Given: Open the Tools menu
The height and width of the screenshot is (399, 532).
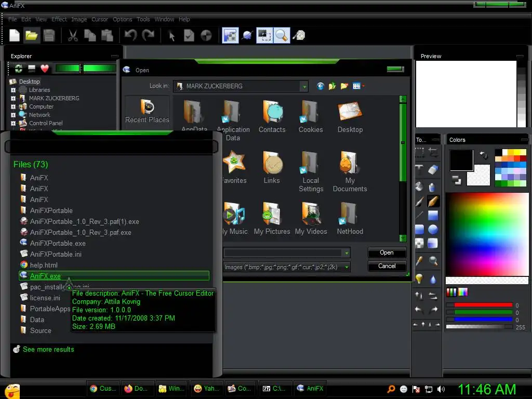Looking at the screenshot, I should (x=143, y=19).
